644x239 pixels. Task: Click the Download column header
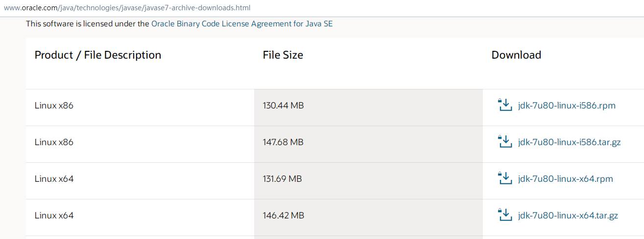pos(516,55)
